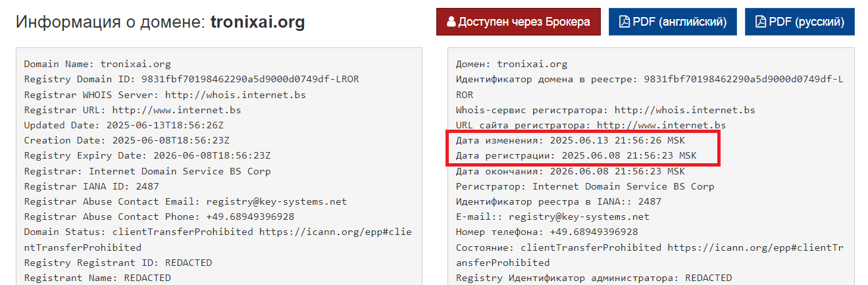Click the Registrar IANA ID: 2487 line
The height and width of the screenshot is (285, 868).
click(x=91, y=186)
